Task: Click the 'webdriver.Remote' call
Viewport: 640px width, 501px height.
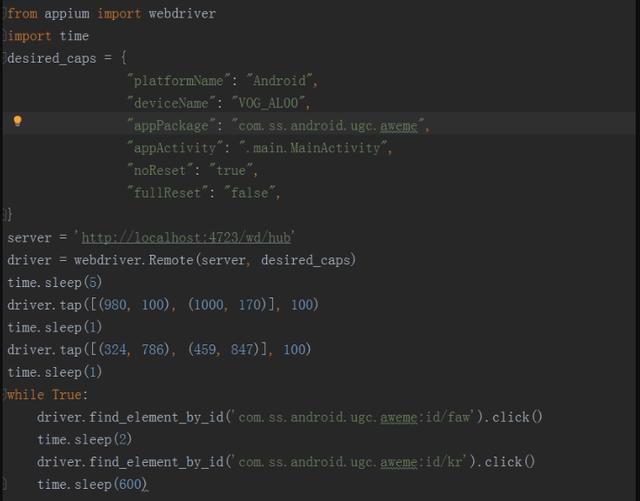Action: [133, 260]
